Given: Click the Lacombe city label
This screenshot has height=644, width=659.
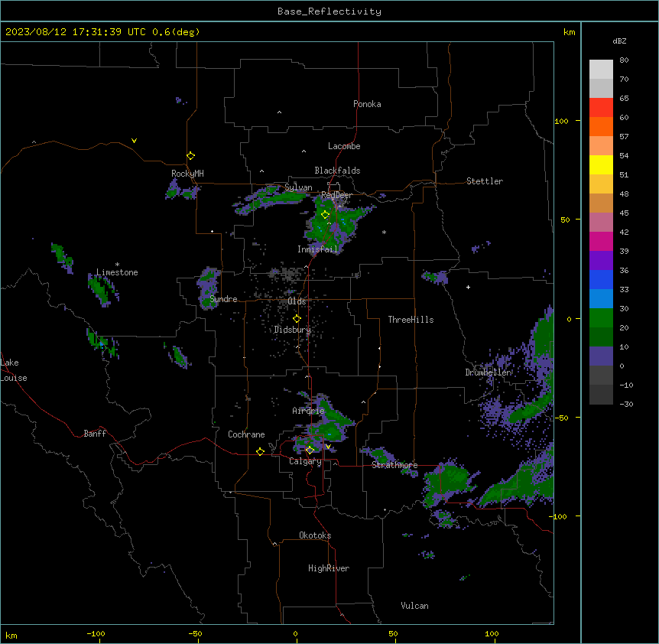Looking at the screenshot, I should coord(344,146).
